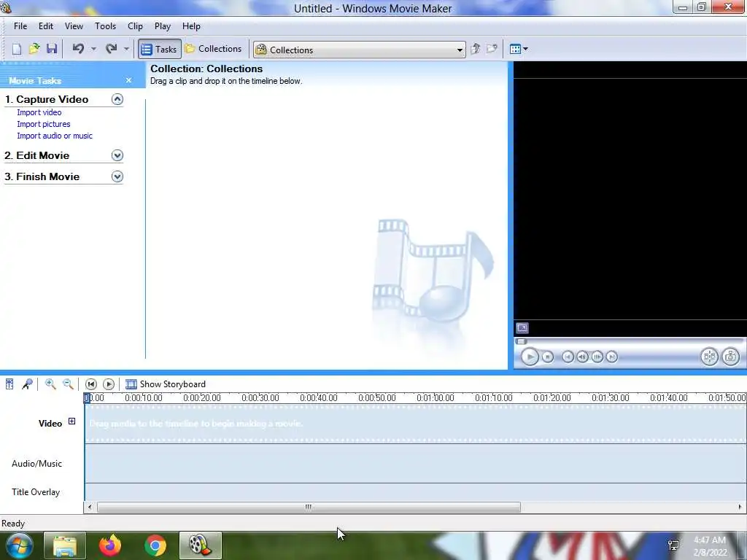
Task: Toggle the Tasks pane button
Action: (x=160, y=49)
